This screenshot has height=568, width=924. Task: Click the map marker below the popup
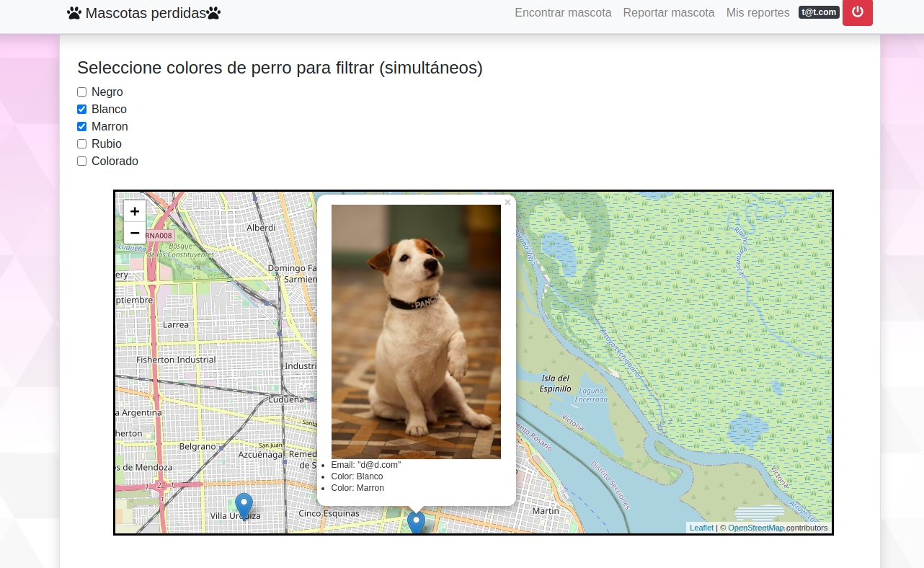pyautogui.click(x=416, y=524)
